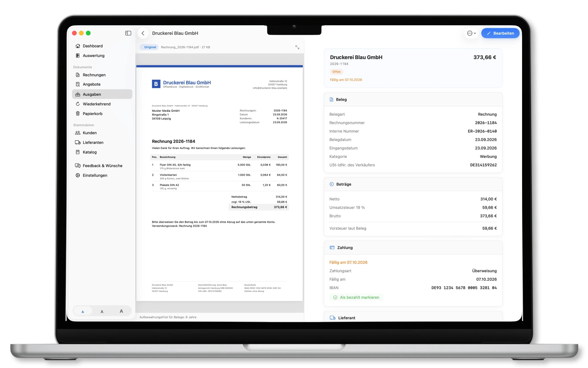The image size is (588, 368).
Task: Click the Bearbeiten button
Action: 500,33
